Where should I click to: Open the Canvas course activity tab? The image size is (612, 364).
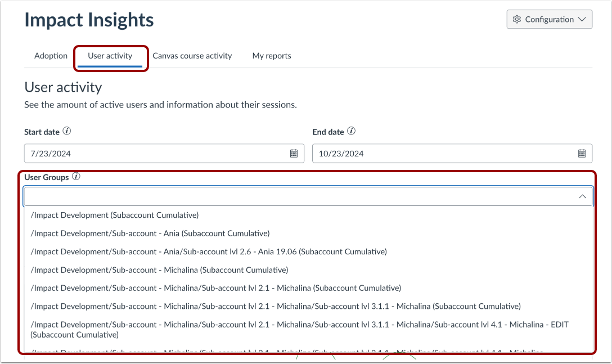[192, 56]
